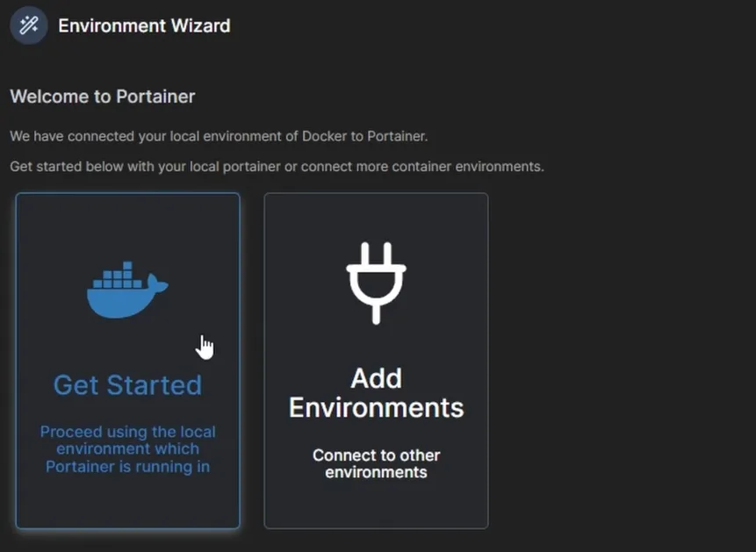Click the circular badge around wand icon

tap(28, 25)
